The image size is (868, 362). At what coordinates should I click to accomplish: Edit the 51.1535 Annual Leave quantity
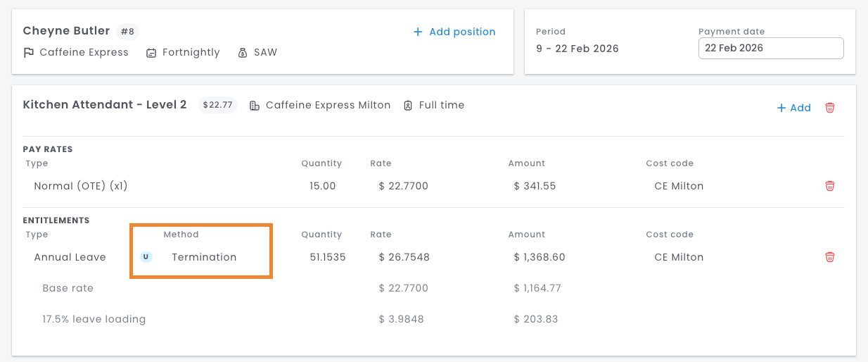tap(328, 257)
